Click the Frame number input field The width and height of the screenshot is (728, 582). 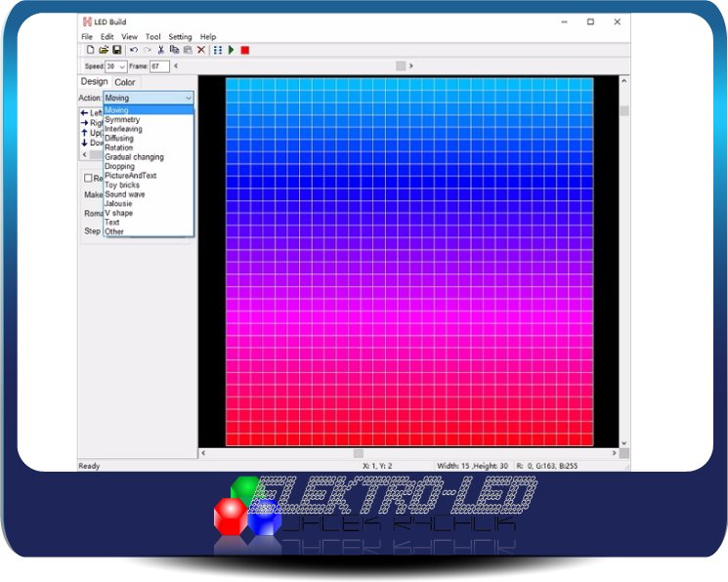point(160,66)
